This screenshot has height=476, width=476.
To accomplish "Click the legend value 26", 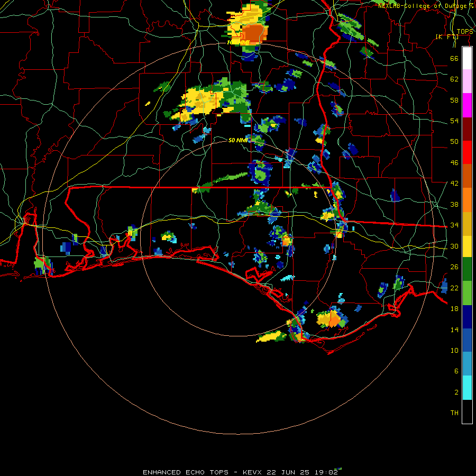I will tap(454, 267).
